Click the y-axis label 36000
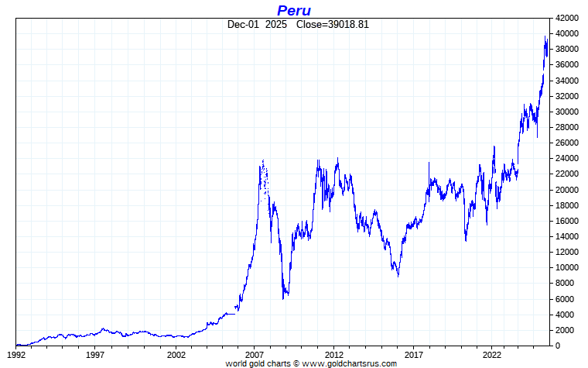The image size is (588, 368). [566, 65]
